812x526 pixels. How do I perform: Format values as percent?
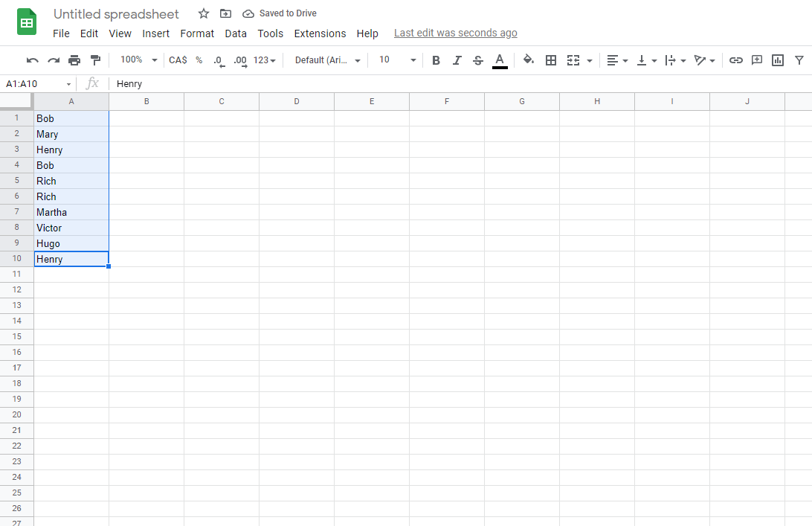[199, 60]
